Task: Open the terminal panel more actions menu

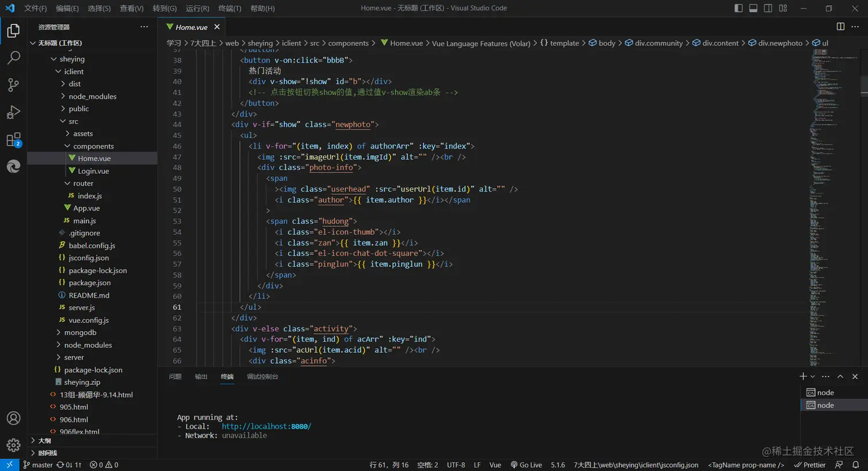Action: tap(826, 376)
